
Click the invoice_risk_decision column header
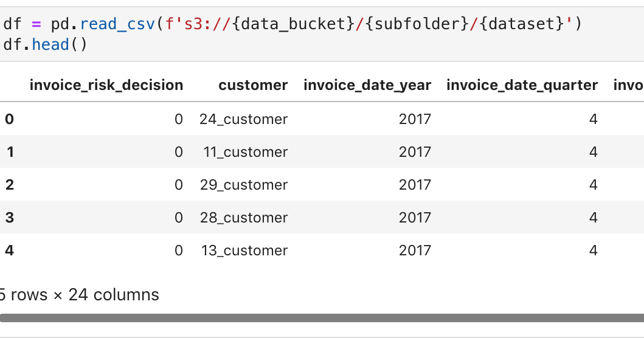tap(106, 85)
